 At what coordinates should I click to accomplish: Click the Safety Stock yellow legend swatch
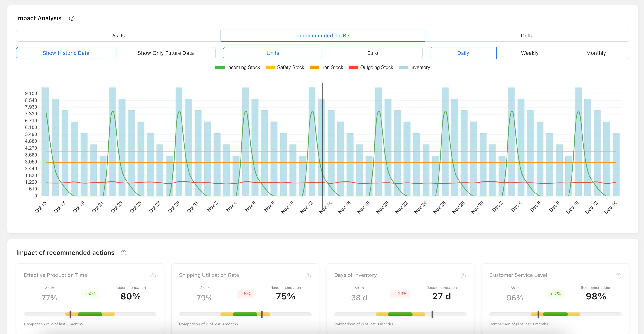pyautogui.click(x=270, y=67)
